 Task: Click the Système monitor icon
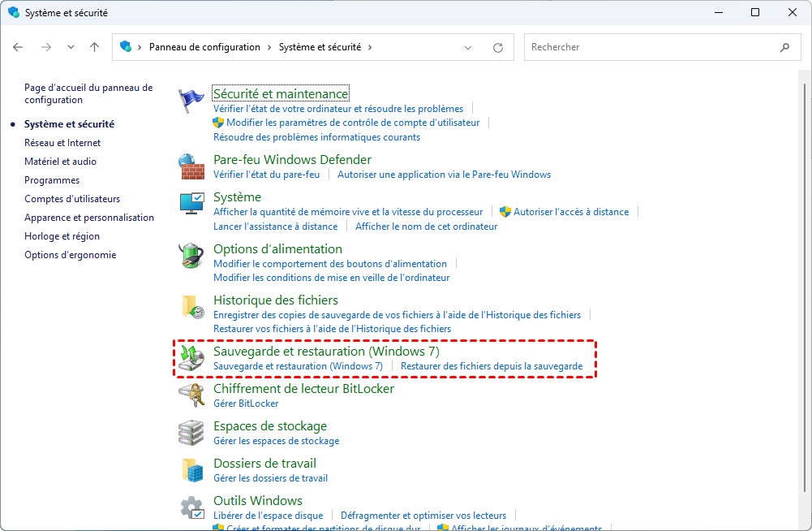(x=191, y=203)
